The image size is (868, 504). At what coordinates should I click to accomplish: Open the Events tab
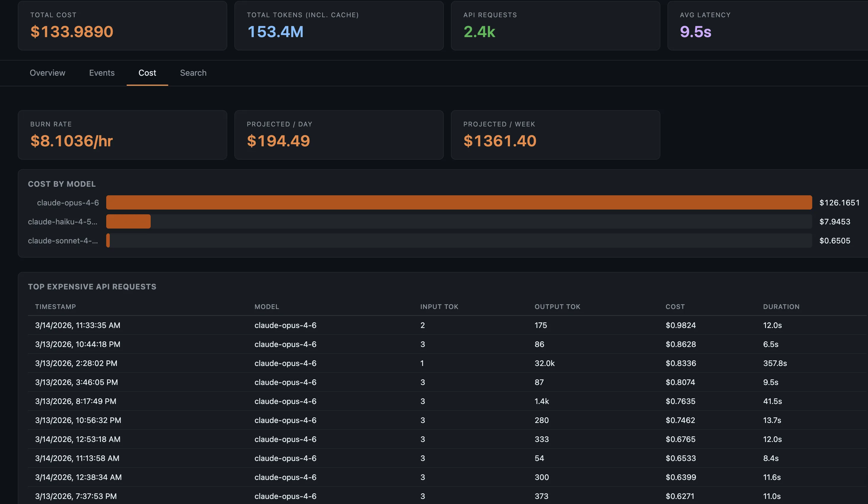(102, 73)
